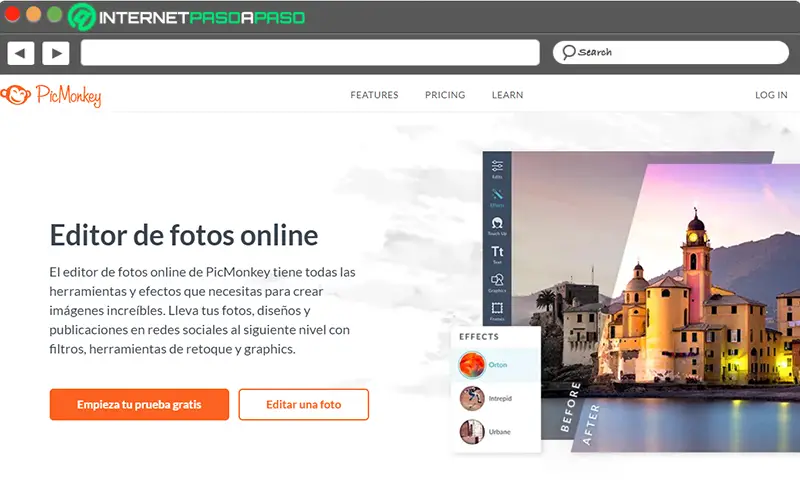Image resolution: width=800 pixels, height=500 pixels.
Task: Click the PicMonkey wordmark
Action: 68,95
